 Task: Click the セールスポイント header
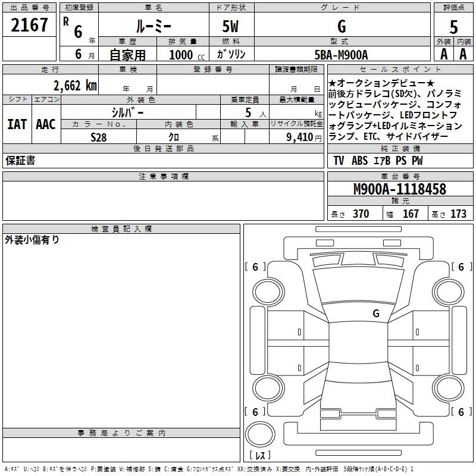(400, 70)
